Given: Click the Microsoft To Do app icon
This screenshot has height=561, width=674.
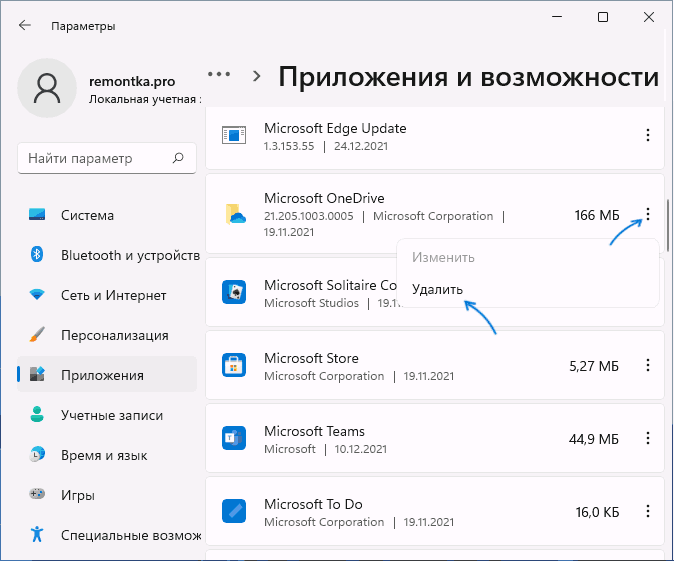Looking at the screenshot, I should 234,511.
